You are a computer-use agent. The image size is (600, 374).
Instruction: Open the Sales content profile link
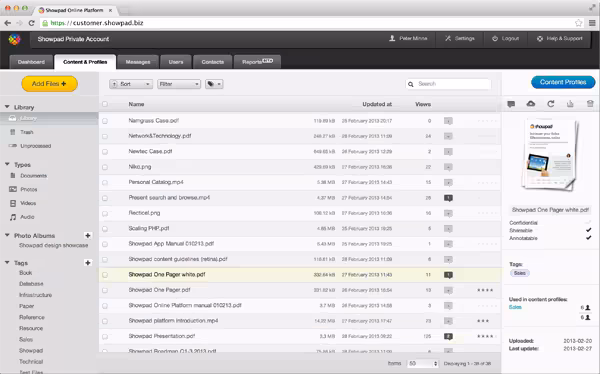pos(515,307)
